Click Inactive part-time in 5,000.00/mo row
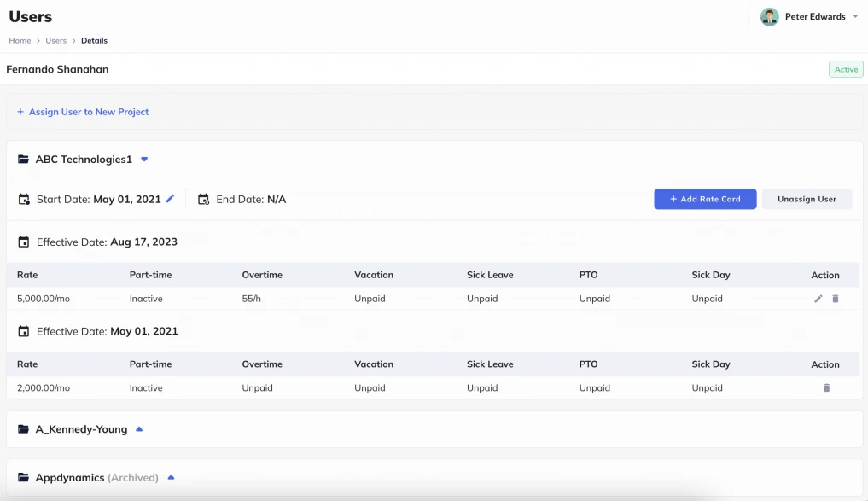This screenshot has width=868, height=501. pyautogui.click(x=146, y=299)
